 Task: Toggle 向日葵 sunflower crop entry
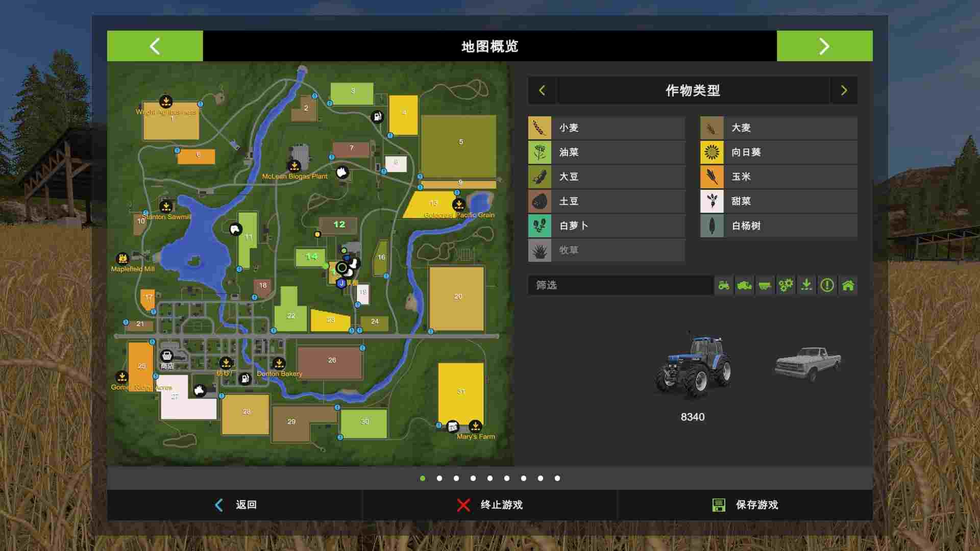point(779,152)
